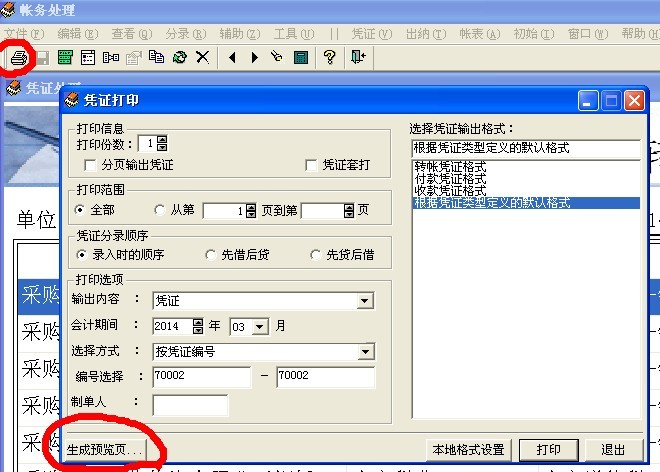The height and width of the screenshot is (472, 660).
Task: Go to next voucher with right arrow
Action: 254,57
